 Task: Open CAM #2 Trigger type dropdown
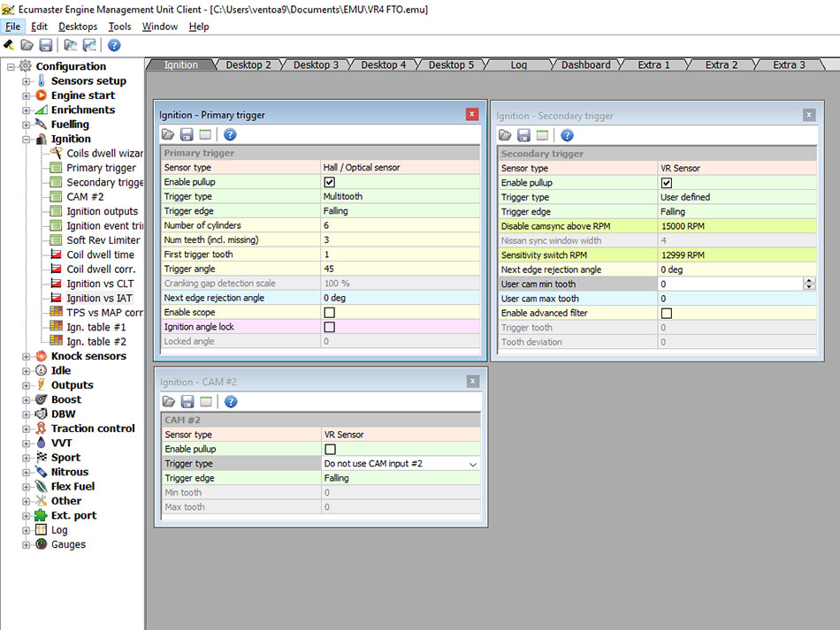[x=472, y=464]
